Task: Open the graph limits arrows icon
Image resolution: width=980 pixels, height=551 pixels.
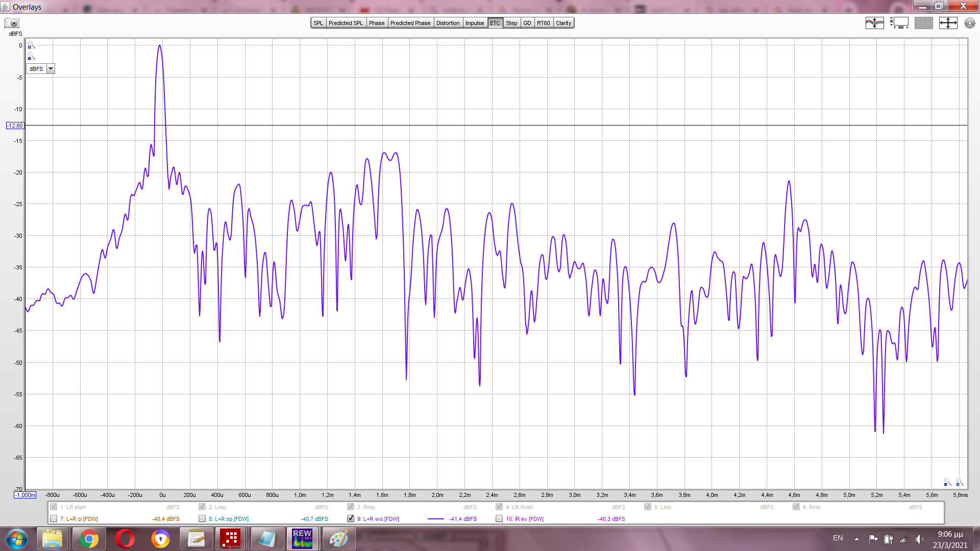Action: click(948, 23)
